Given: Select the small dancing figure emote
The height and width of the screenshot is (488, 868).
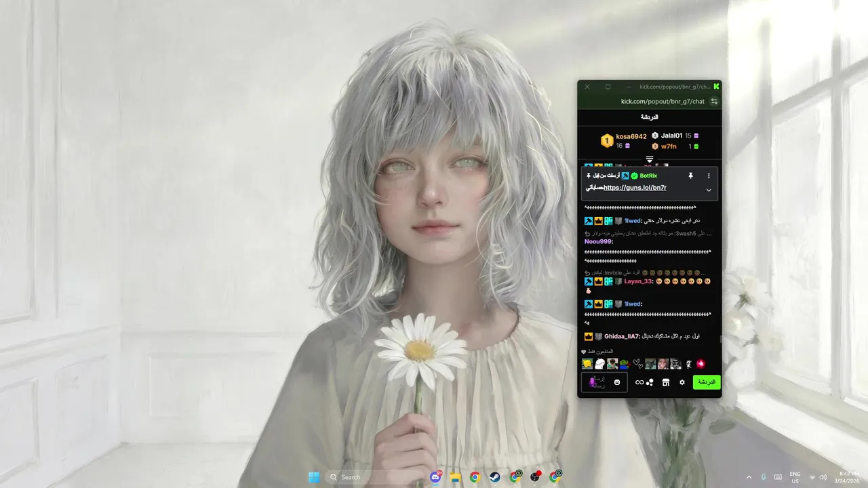Looking at the screenshot, I should pyautogui.click(x=688, y=364).
